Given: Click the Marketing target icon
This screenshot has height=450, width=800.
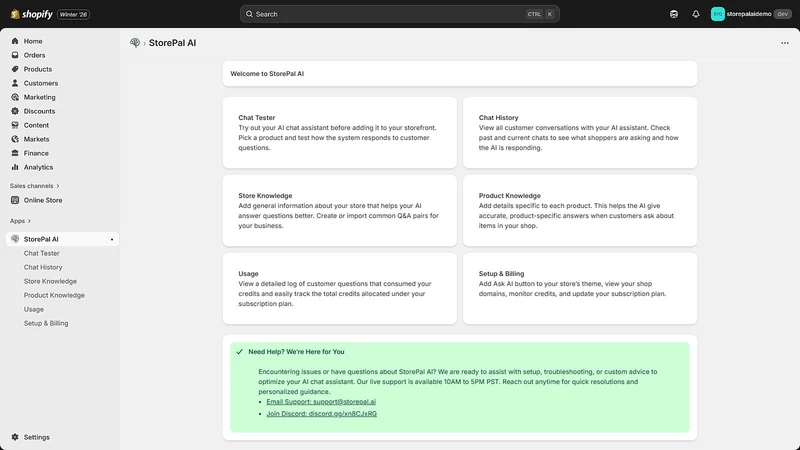Looking at the screenshot, I should [15, 97].
